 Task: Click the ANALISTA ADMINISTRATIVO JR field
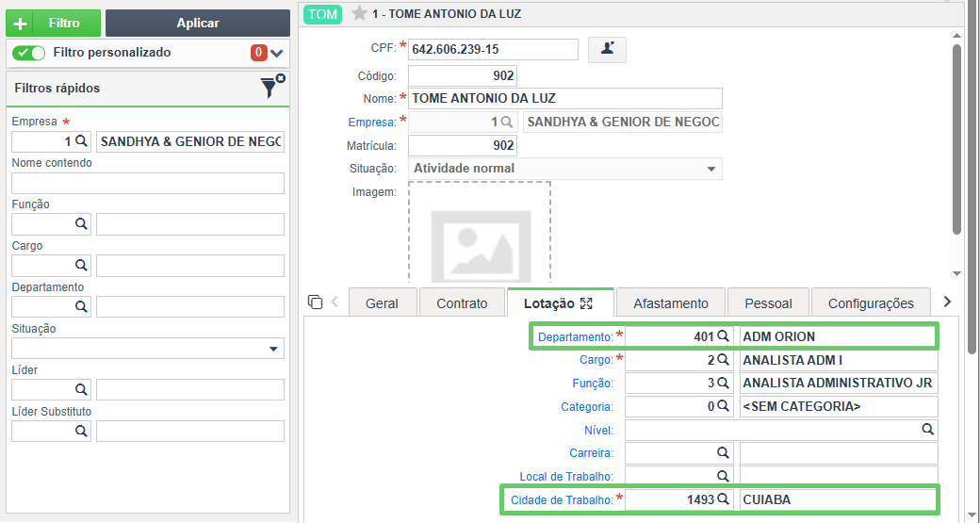839,383
